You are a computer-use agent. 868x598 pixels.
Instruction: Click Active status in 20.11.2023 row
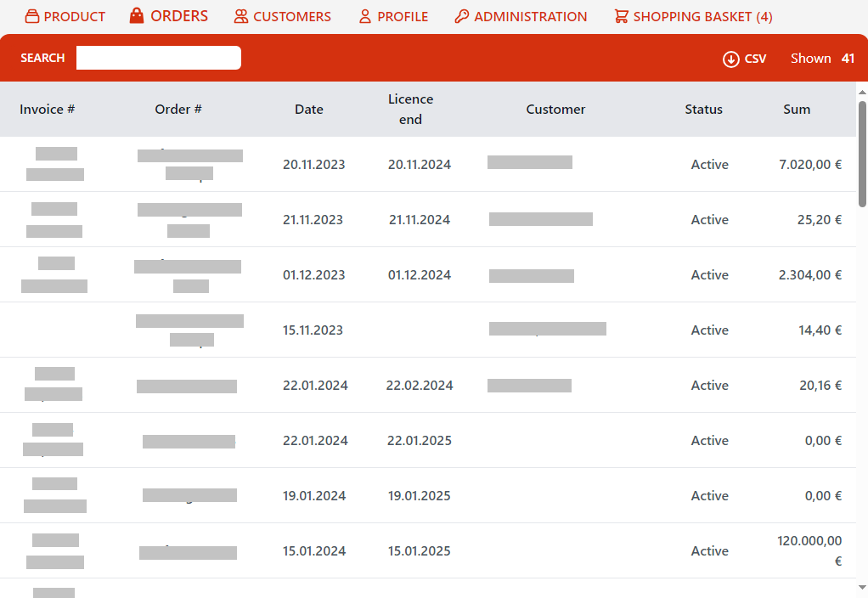710,165
